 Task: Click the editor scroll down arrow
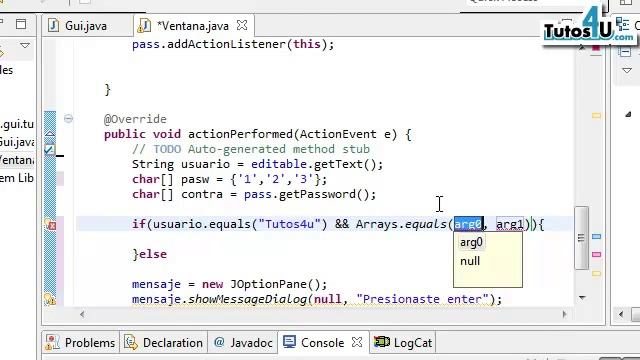(x=582, y=298)
